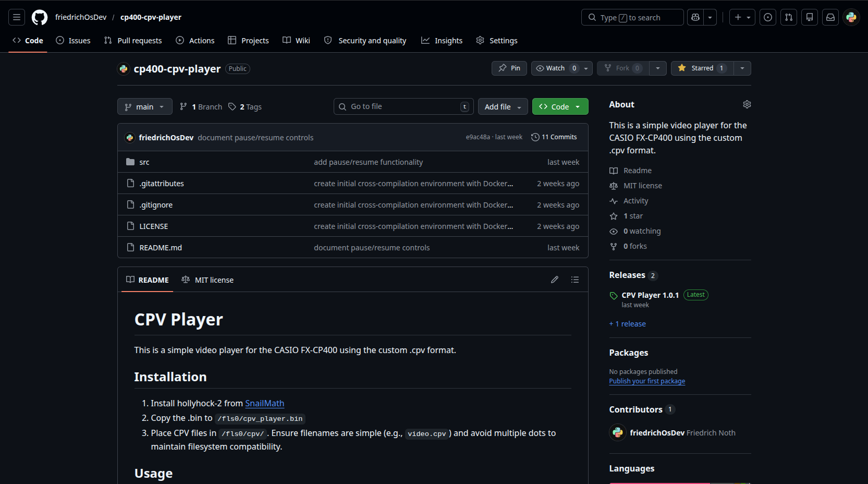Open the star lists dropdown arrow

pyautogui.click(x=742, y=68)
